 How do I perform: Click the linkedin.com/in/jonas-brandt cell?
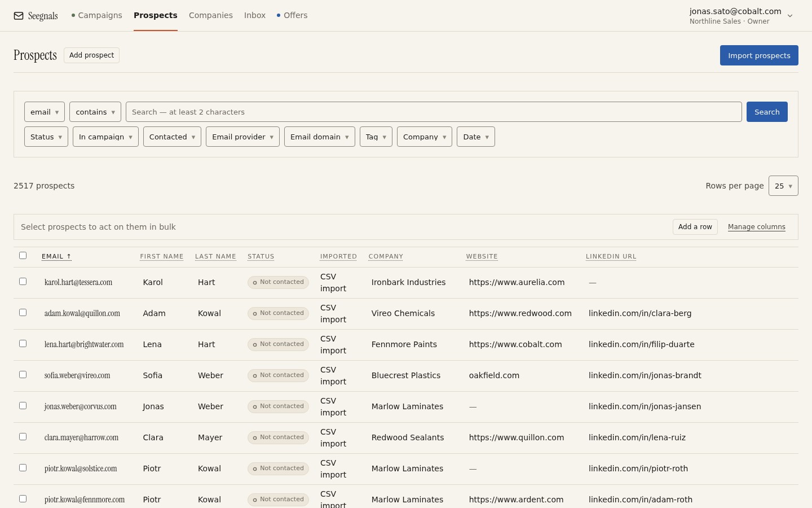coord(645,375)
